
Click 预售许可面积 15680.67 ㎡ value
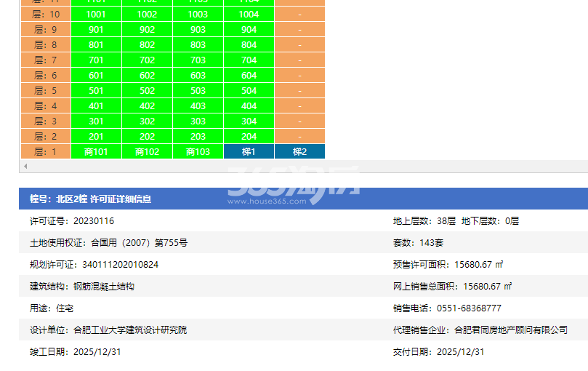coord(478,265)
